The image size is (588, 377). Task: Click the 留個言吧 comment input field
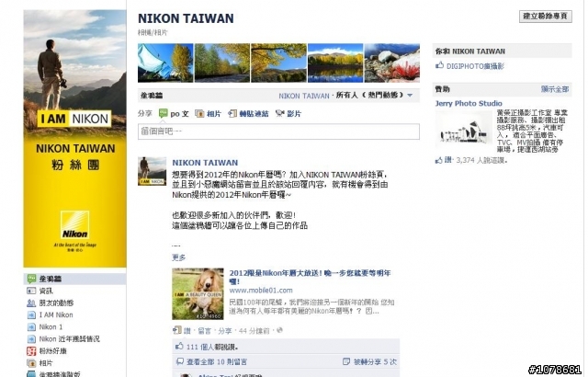click(x=278, y=131)
